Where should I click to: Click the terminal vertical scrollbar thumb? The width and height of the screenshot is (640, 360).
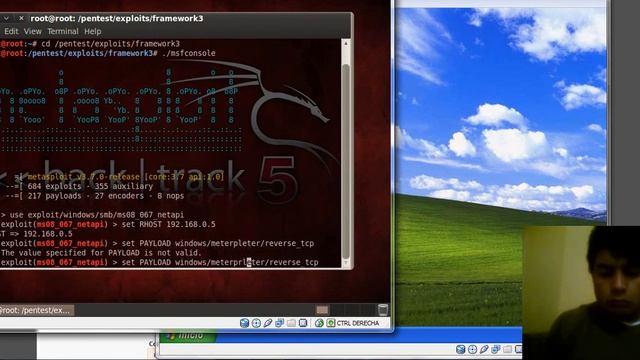346,161
